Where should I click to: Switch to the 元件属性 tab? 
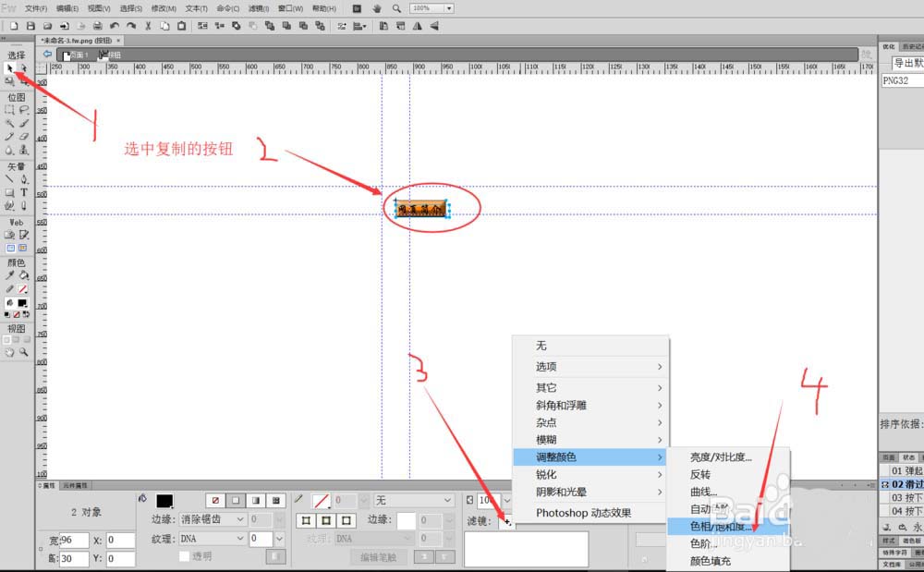[75, 485]
